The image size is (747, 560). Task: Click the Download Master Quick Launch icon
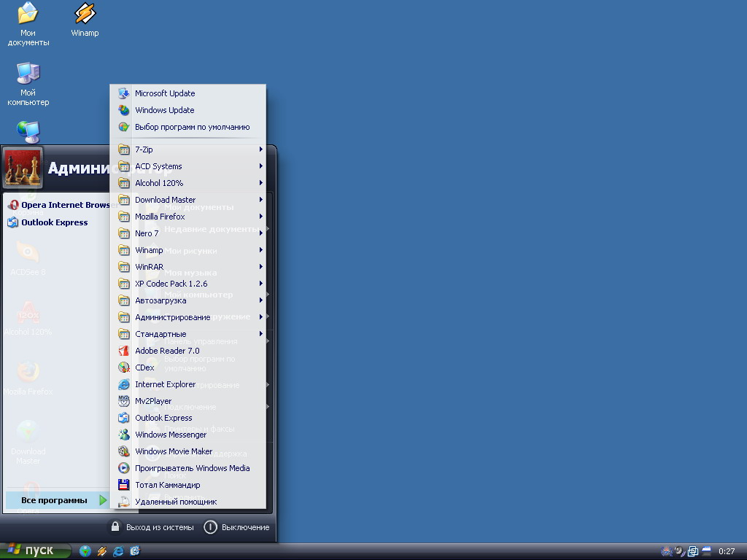coord(85,551)
